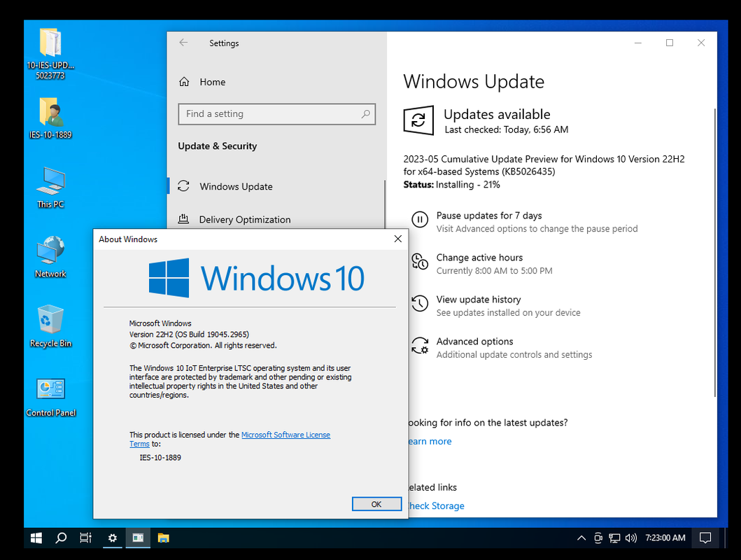The height and width of the screenshot is (560, 741).
Task: Open the 10-IES-UPD 5023773 desktop folder
Action: coord(50,53)
